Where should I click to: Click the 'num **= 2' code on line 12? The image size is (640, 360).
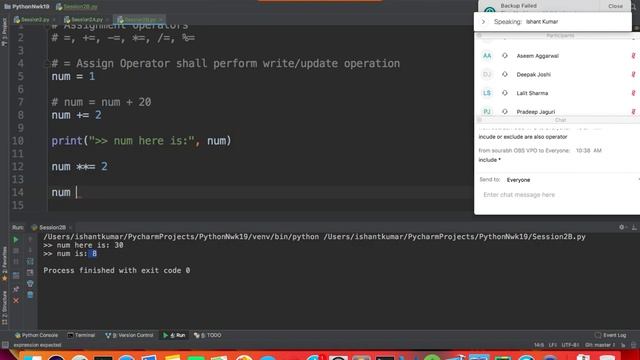(x=80, y=167)
